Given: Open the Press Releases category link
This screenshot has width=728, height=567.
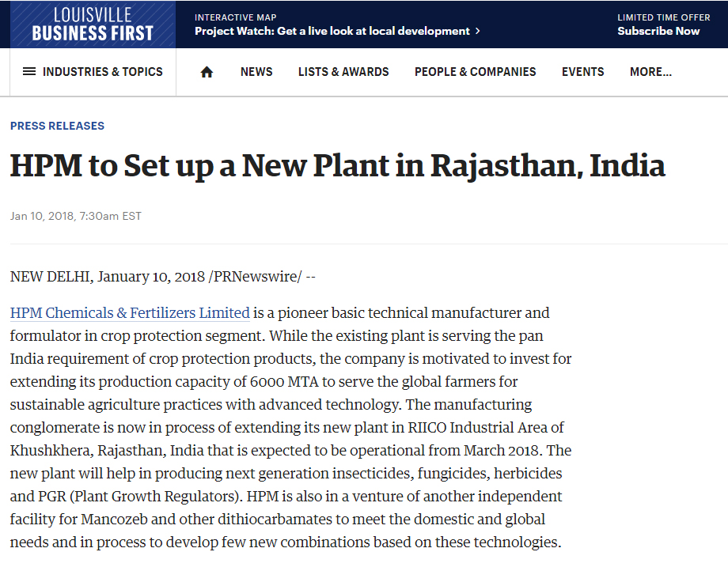Looking at the screenshot, I should (x=57, y=126).
